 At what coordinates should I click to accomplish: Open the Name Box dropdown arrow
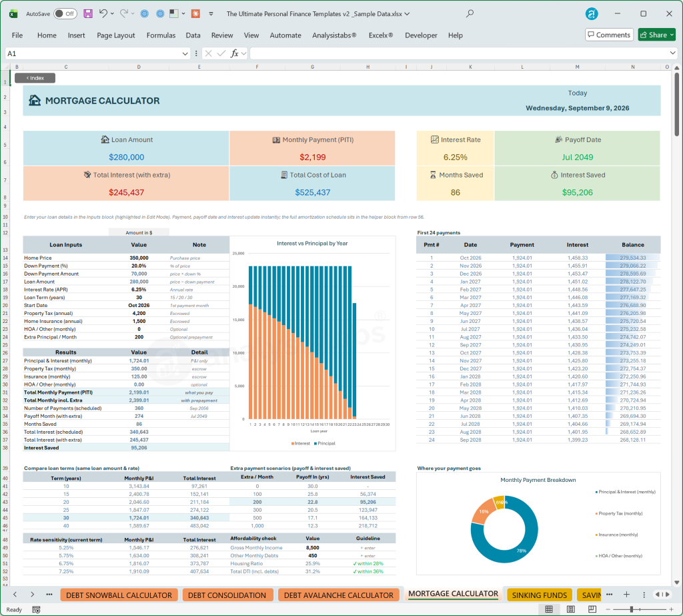[x=185, y=53]
